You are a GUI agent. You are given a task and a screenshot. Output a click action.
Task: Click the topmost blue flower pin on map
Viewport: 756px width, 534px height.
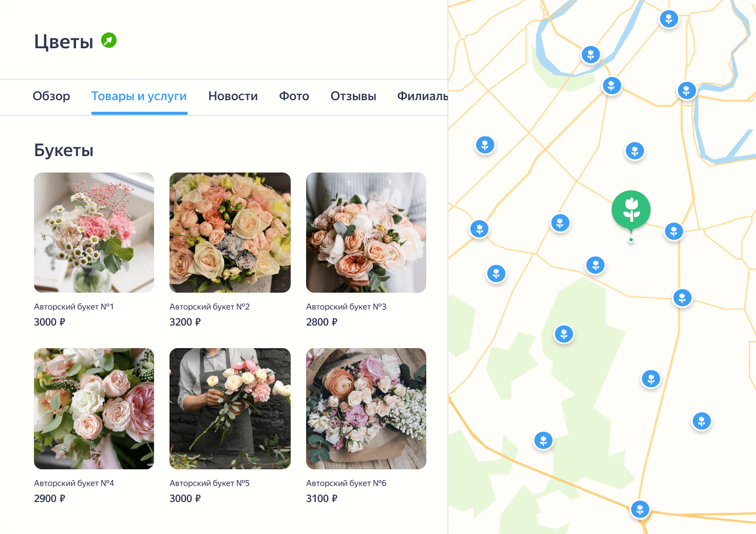669,19
